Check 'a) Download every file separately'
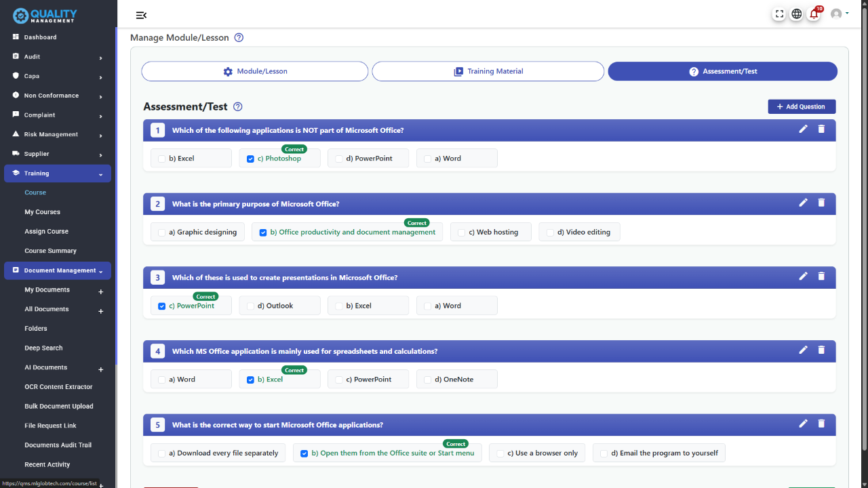The height and width of the screenshot is (488, 868). click(161, 453)
